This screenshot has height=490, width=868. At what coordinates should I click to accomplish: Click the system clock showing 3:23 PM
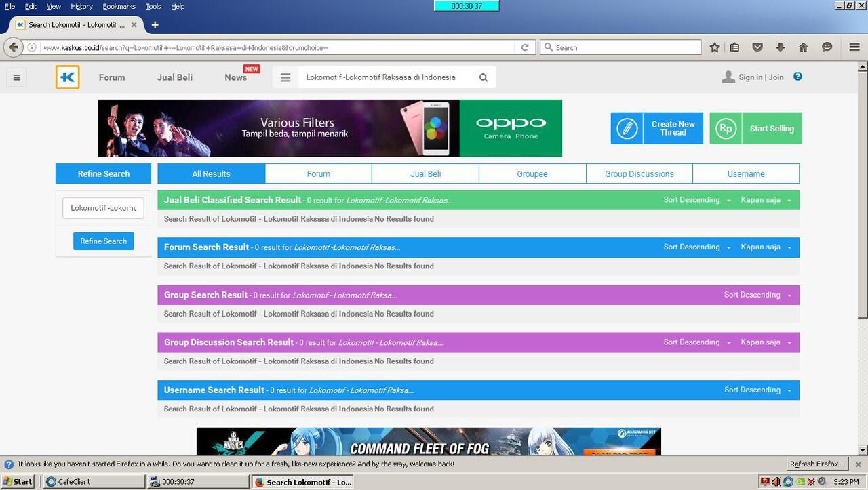pyautogui.click(x=846, y=482)
